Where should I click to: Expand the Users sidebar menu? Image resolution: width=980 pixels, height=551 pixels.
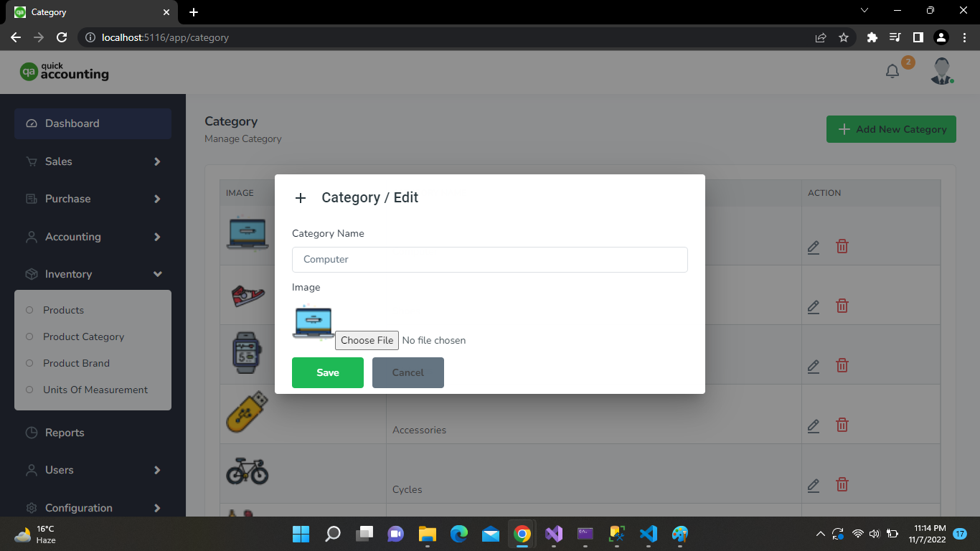click(93, 470)
